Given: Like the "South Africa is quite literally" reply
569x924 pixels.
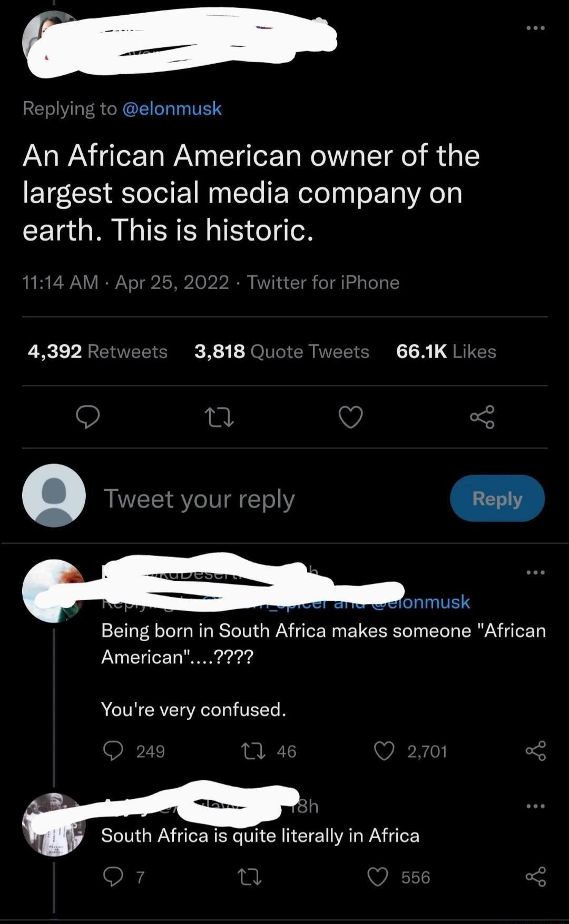Looking at the screenshot, I should [378, 877].
